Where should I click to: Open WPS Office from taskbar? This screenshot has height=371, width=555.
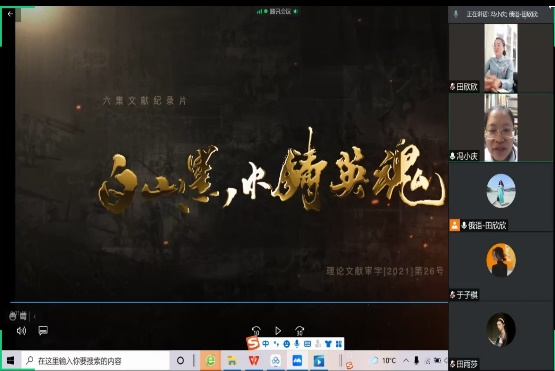point(254,361)
